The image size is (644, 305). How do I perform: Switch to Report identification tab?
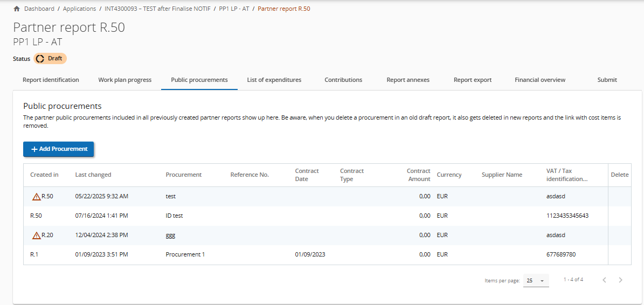[x=51, y=80]
